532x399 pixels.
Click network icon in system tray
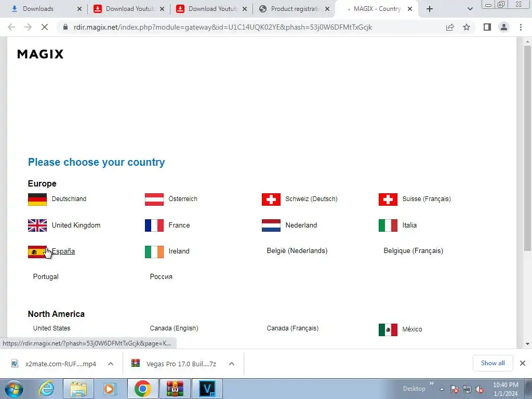point(467,390)
